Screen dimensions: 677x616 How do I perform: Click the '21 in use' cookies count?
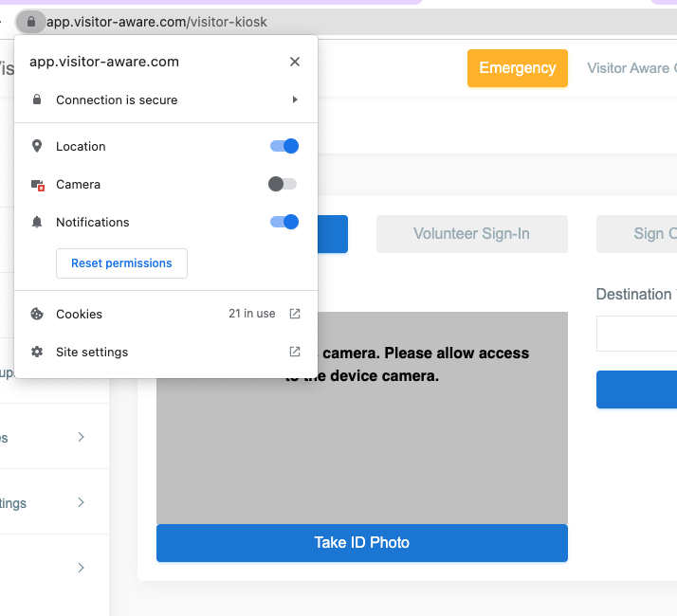pos(251,314)
